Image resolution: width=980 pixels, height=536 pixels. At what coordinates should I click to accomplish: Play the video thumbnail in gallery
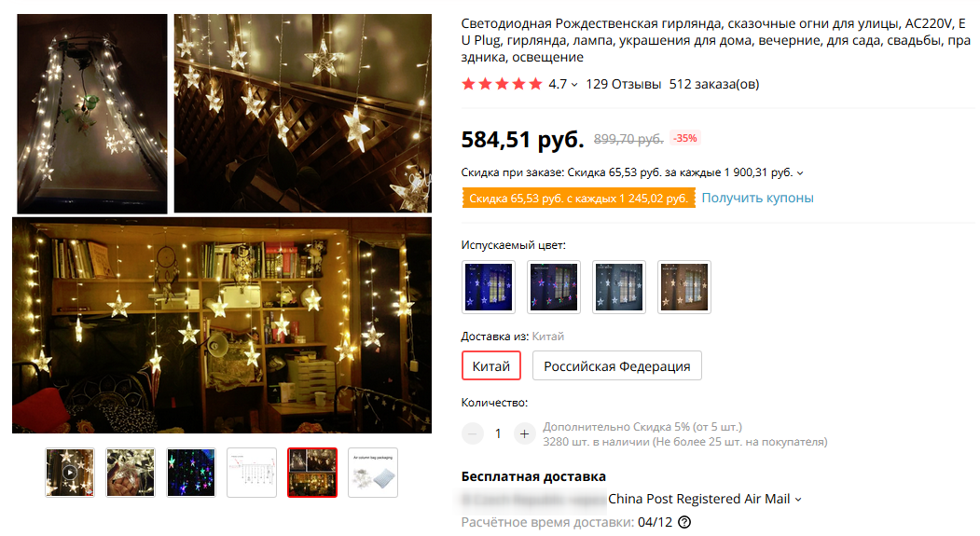(70, 473)
